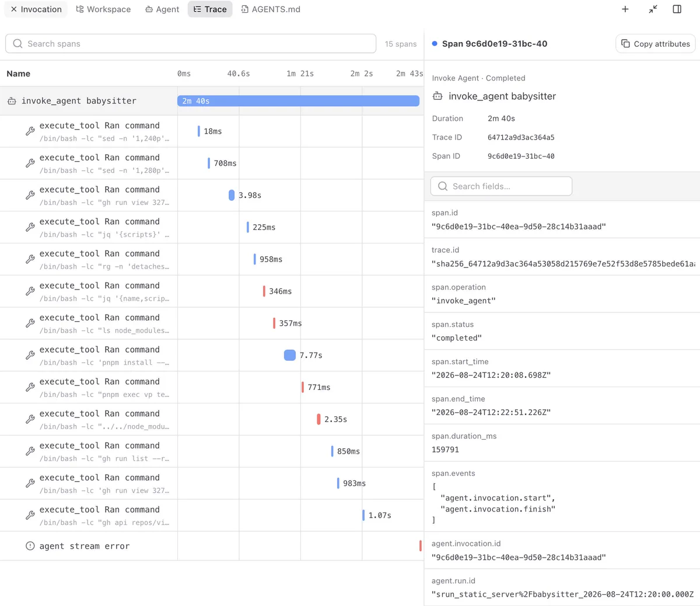Click the 7.77s timeline bar
The width and height of the screenshot is (700, 606).
[290, 355]
